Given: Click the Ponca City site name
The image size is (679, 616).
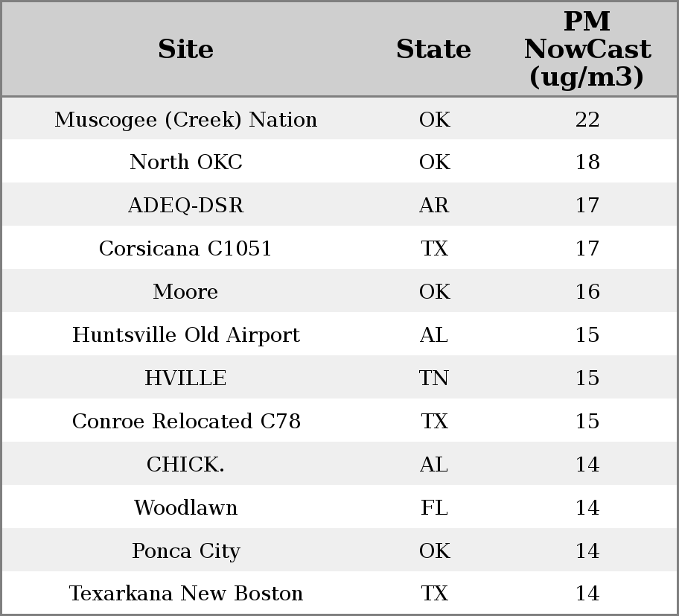Looking at the screenshot, I should (185, 551).
